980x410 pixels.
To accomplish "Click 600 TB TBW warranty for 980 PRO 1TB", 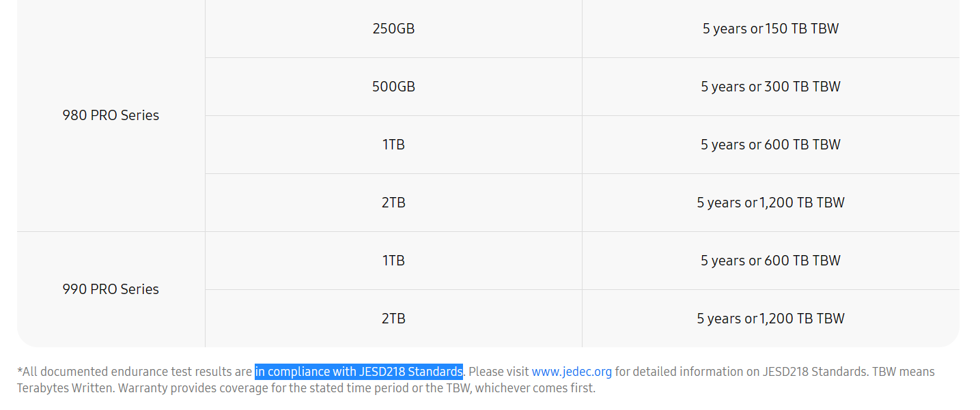I will 770,145.
